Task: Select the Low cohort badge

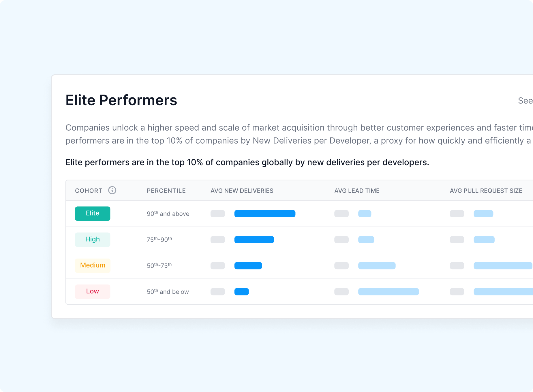Action: (93, 291)
